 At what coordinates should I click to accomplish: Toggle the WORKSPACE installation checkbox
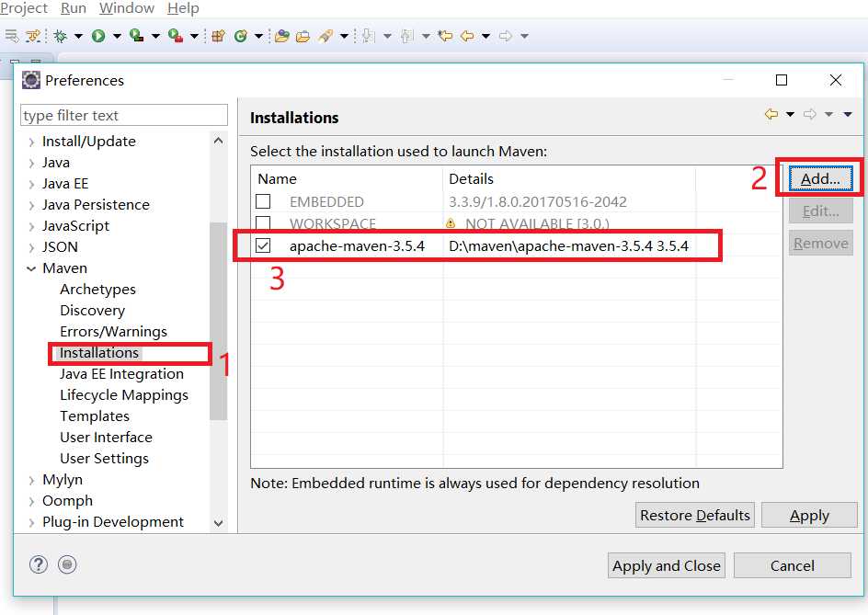263,223
